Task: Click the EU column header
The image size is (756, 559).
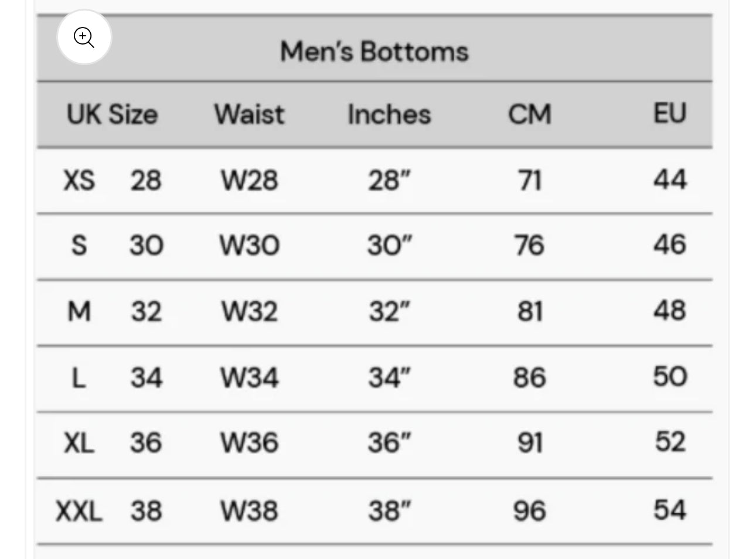Action: pyautogui.click(x=670, y=113)
